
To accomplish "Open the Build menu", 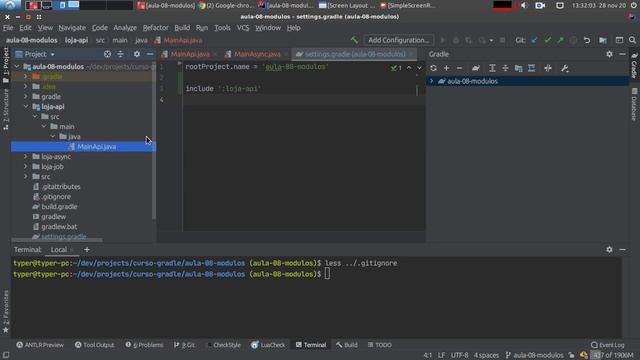I will (x=182, y=28).
